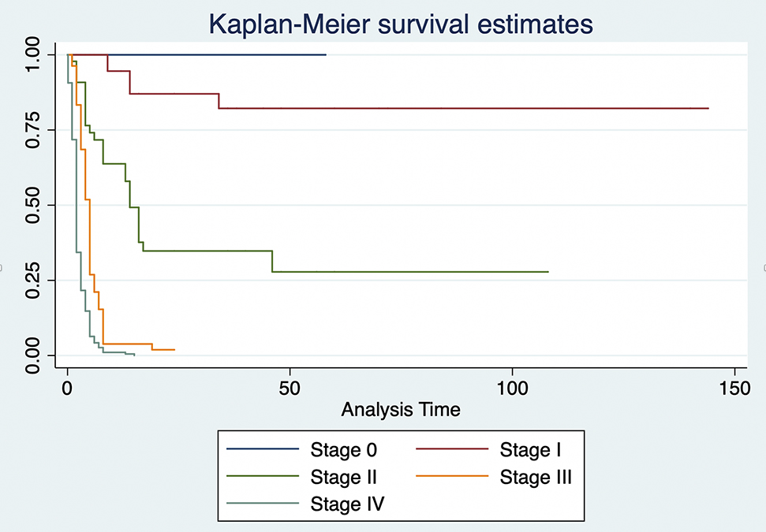Viewport: 766px width, 532px height.
Task: Choose the Stage IV legend label
Action: (x=348, y=503)
